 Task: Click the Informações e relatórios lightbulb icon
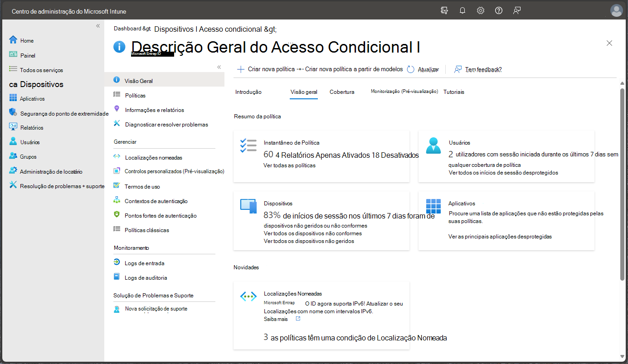click(117, 109)
